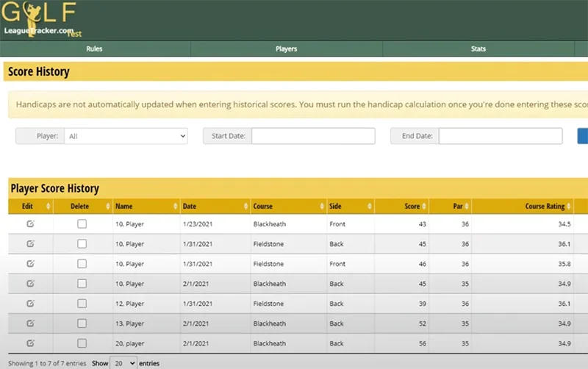Viewport: 588px width, 369px height.
Task: Click edit icon for Blackheath 1/23/2021 row
Action: pos(30,223)
